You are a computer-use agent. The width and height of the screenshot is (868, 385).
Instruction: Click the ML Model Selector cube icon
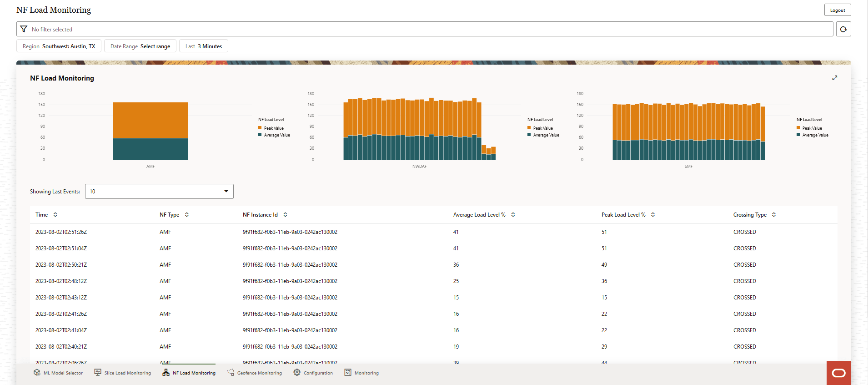37,372
